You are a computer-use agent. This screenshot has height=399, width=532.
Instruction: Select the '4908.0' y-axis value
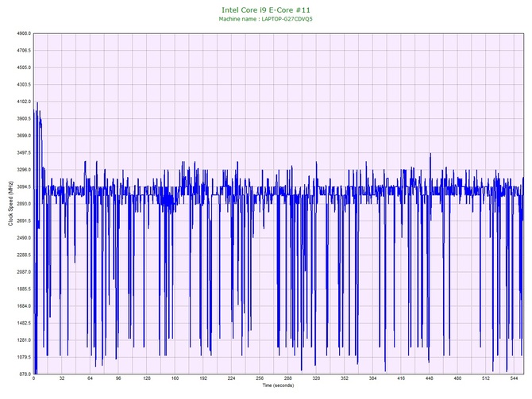[x=24, y=33]
